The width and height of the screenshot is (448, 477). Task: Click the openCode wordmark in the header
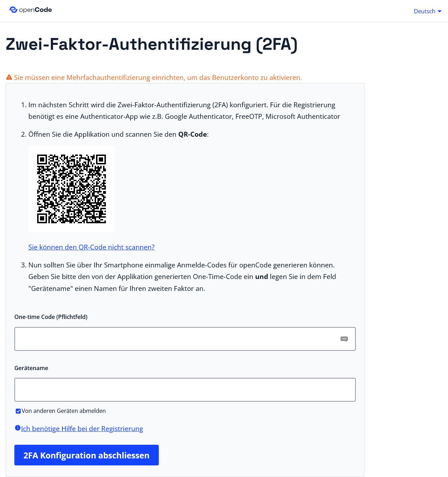pyautogui.click(x=35, y=9)
